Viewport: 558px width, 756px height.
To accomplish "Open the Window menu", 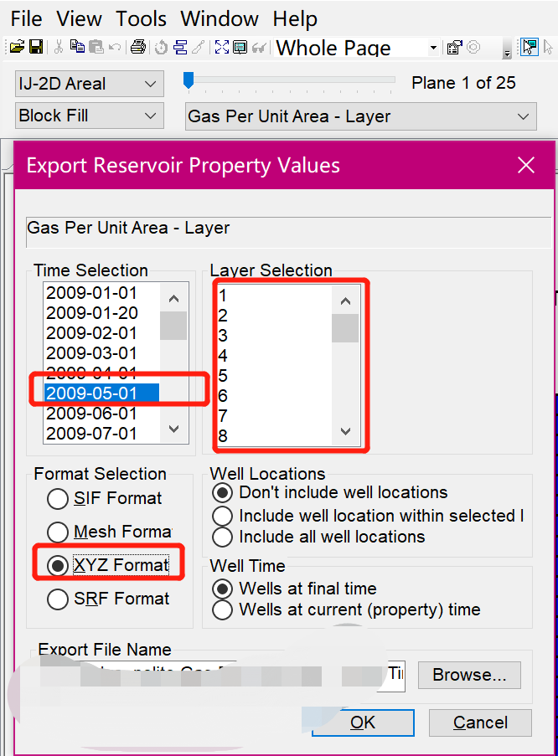I will (x=219, y=18).
